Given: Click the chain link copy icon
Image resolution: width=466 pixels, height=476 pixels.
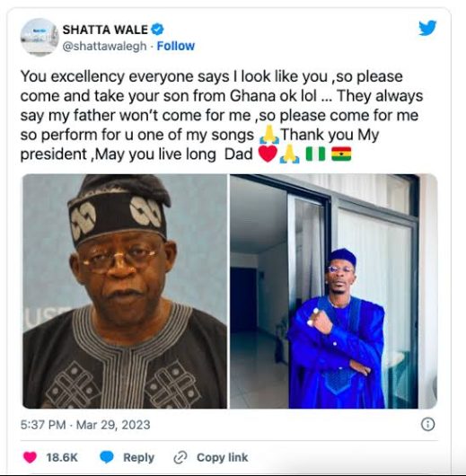Looking at the screenshot, I should point(180,457).
